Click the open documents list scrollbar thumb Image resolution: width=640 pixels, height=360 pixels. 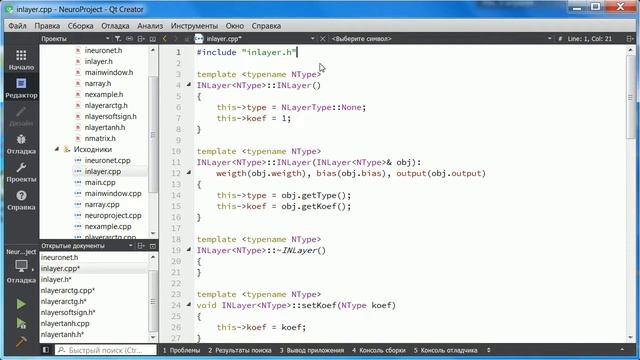coord(153,301)
